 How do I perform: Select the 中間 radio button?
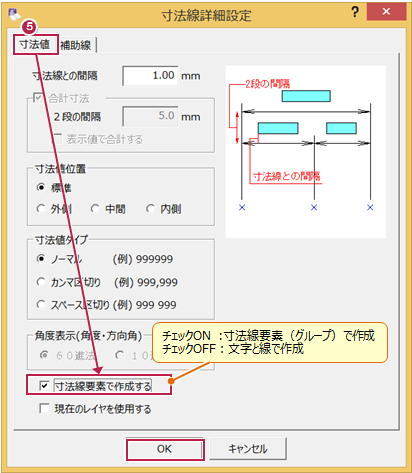pyautogui.click(x=95, y=209)
